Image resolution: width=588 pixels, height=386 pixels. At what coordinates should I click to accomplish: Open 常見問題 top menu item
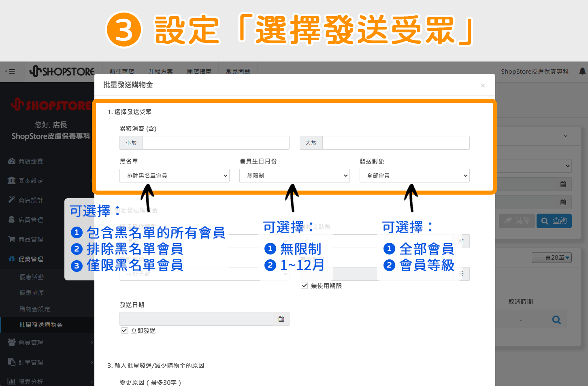point(238,71)
